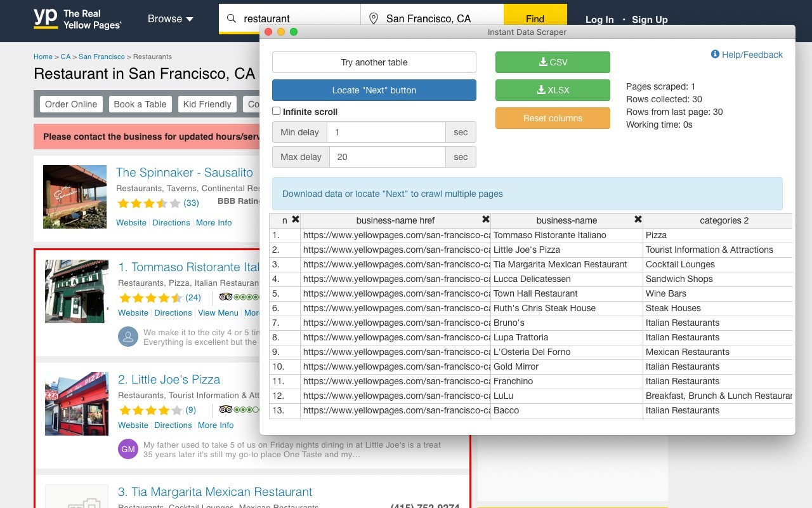Click the Try another table button
The height and width of the screenshot is (508, 812).
coord(374,62)
